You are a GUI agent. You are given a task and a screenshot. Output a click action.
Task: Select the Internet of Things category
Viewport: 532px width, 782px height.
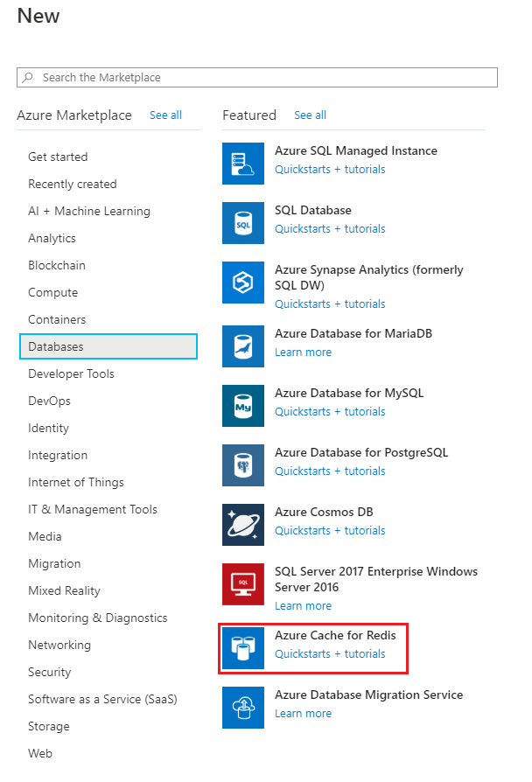(76, 482)
